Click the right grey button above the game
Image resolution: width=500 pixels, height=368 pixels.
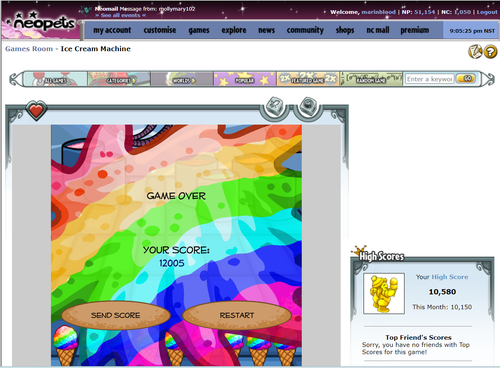click(x=308, y=106)
